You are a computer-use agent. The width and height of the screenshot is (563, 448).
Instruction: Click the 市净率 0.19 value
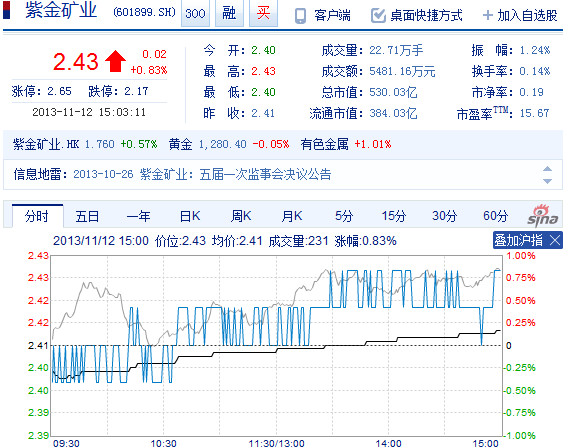click(531, 93)
